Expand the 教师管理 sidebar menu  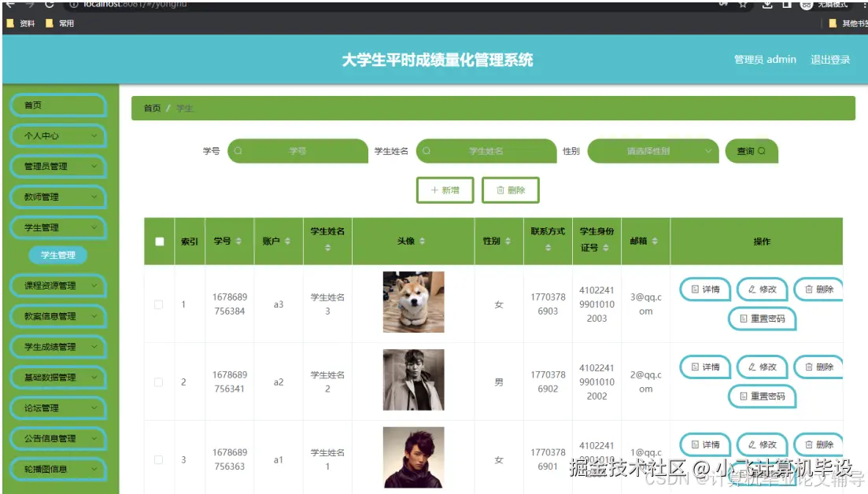(58, 197)
